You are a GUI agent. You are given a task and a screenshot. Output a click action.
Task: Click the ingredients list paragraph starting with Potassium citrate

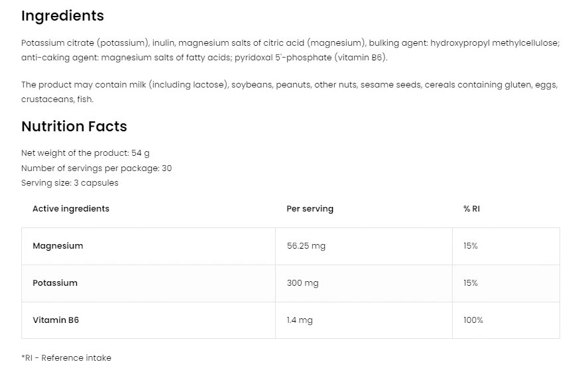290,50
